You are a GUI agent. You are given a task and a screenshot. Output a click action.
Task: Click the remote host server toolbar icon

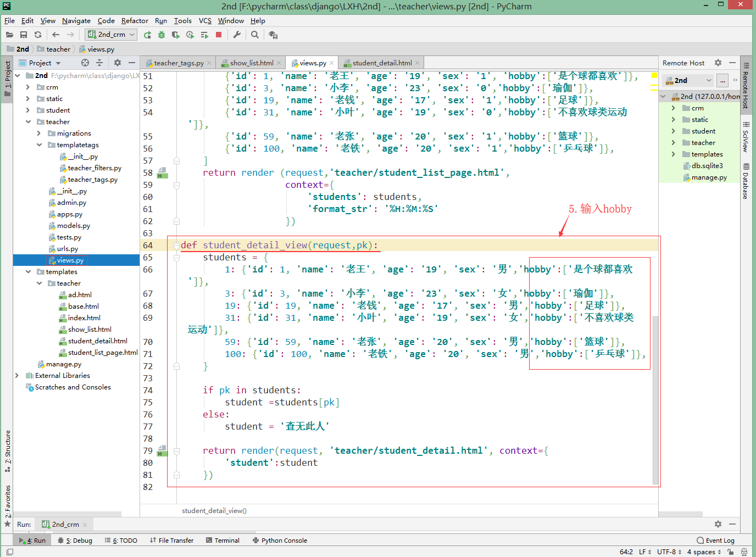[273, 35]
